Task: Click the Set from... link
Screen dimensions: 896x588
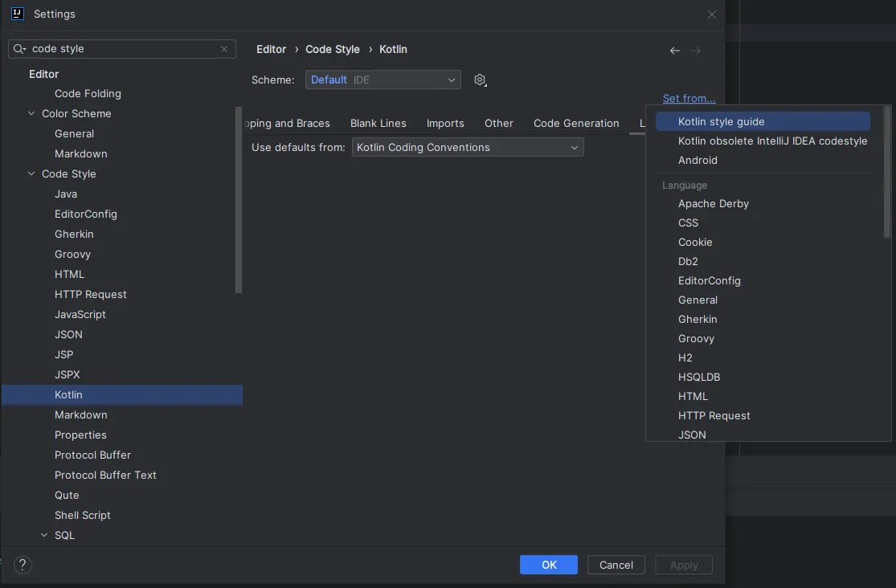Action: [x=689, y=98]
